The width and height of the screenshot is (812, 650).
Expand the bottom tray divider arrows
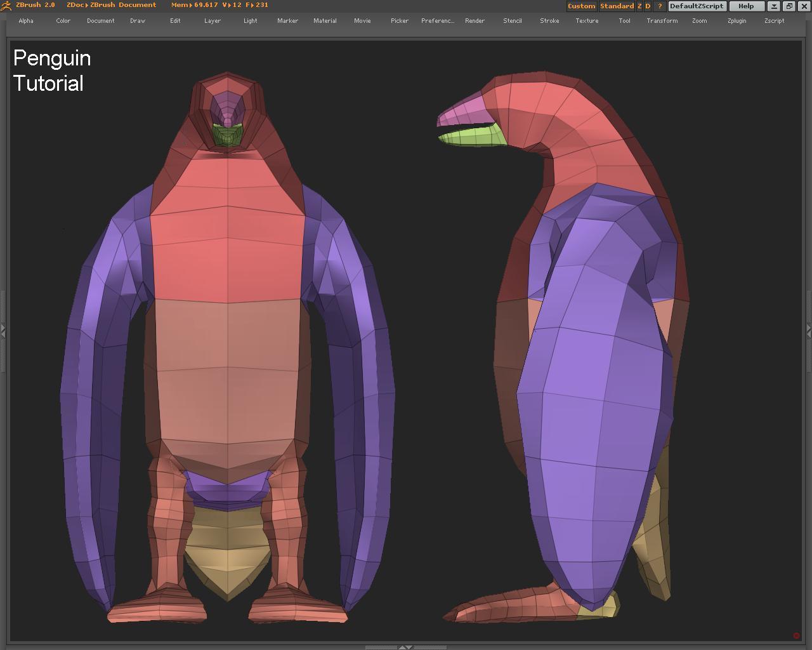click(x=405, y=647)
